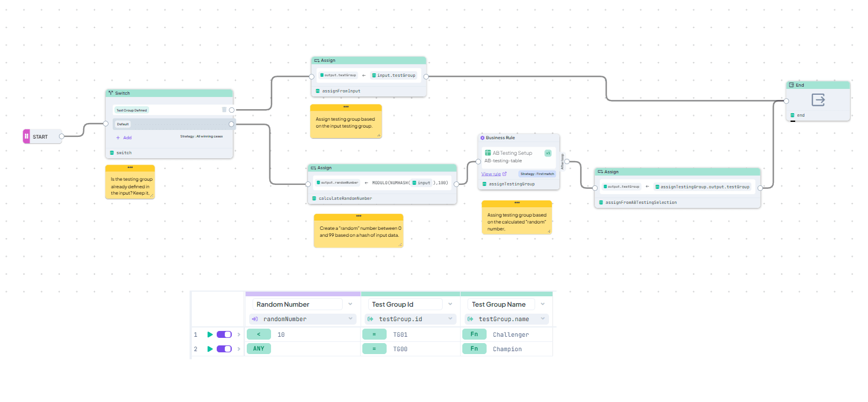Open the Test Group Name column dropdown
The height and width of the screenshot is (402, 868).
click(543, 304)
